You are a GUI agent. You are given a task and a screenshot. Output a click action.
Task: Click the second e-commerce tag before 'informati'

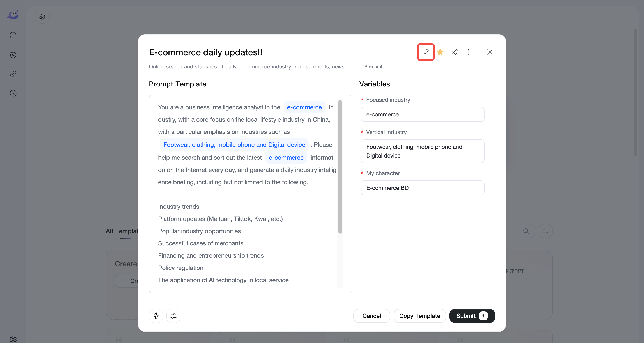tap(286, 158)
